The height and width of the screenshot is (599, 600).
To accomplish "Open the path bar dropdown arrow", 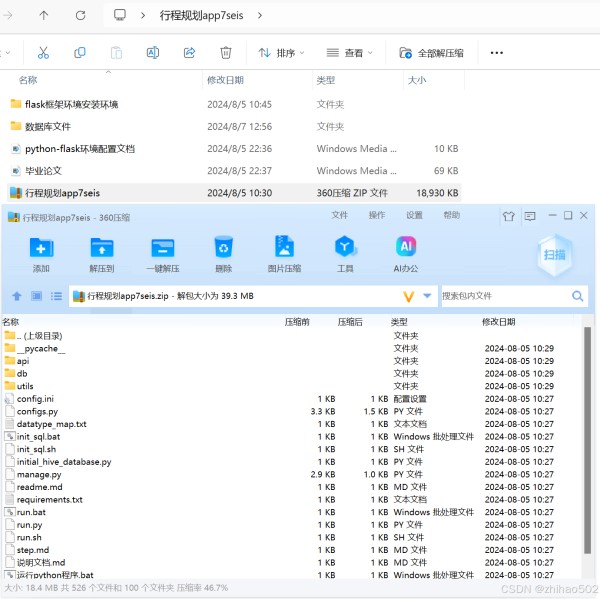I will point(427,295).
